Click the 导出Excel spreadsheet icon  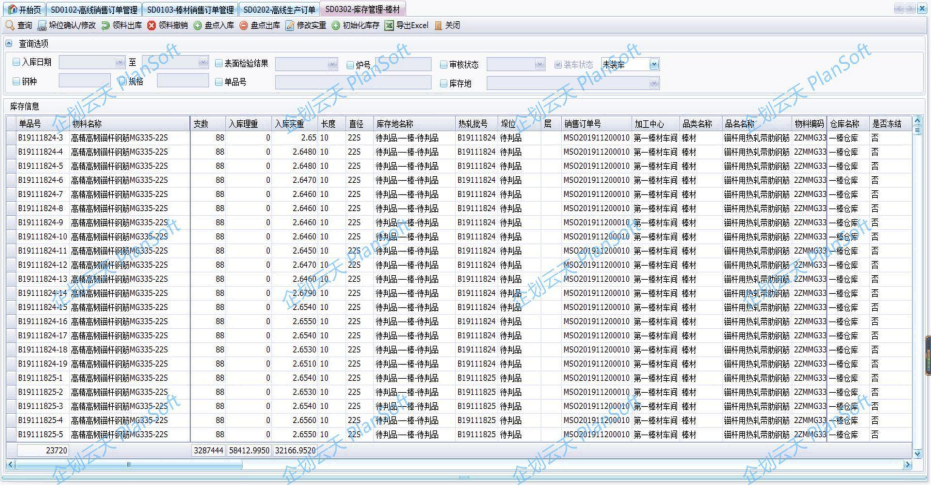[389, 26]
